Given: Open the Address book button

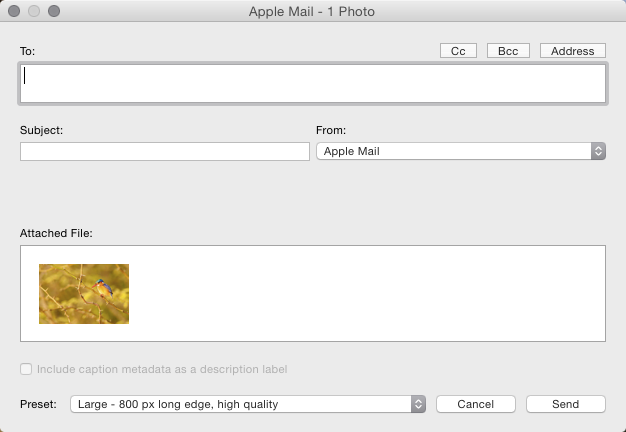Looking at the screenshot, I should (573, 51).
